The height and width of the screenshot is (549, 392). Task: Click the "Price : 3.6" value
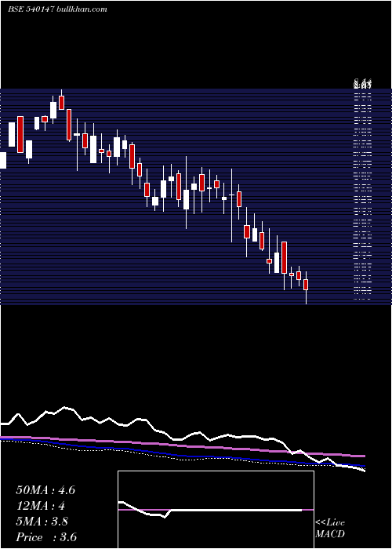(46, 537)
